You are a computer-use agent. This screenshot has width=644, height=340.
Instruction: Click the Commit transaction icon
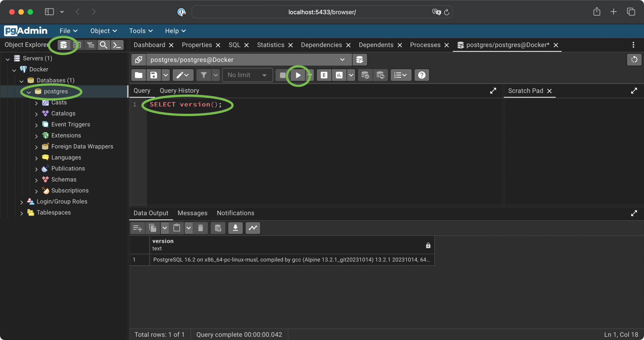coord(365,75)
